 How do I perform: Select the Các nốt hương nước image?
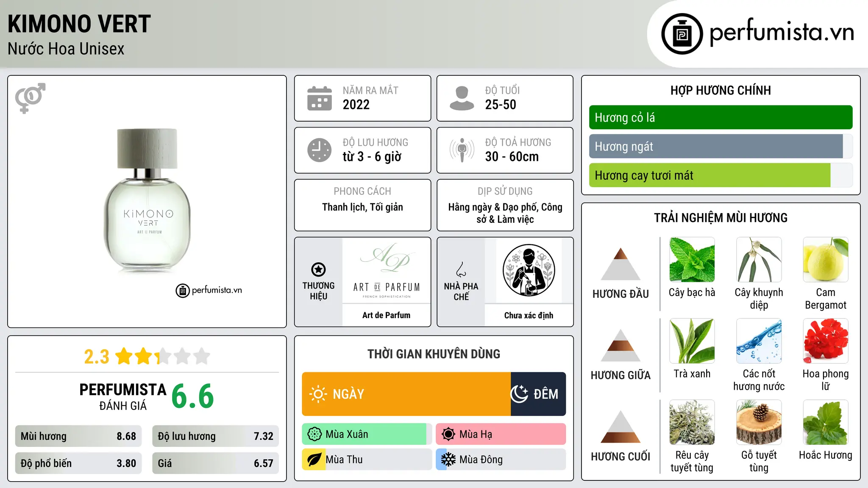(x=759, y=341)
